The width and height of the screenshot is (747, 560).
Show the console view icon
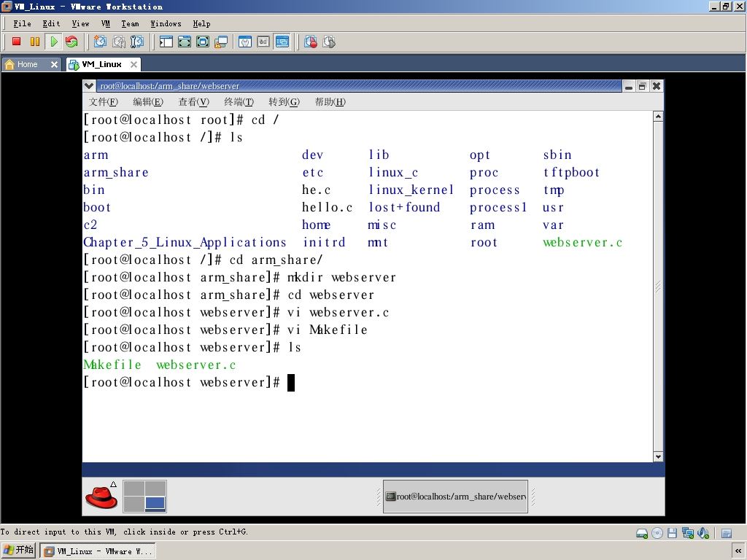pos(282,42)
